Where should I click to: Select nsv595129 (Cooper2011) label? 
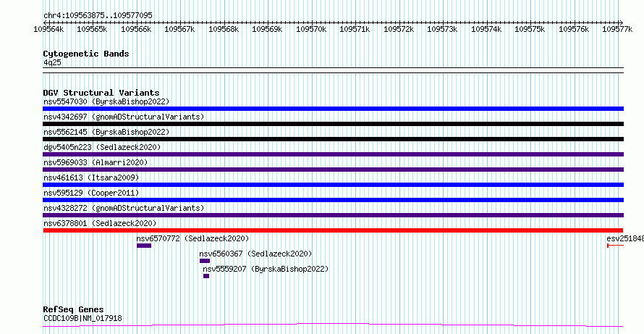91,193
